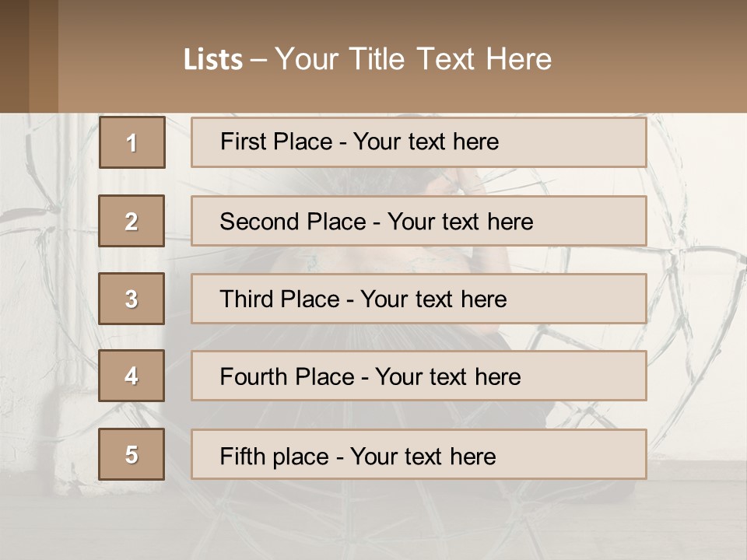
Task: Click the bold word "Lists" in the title
Action: coord(212,60)
